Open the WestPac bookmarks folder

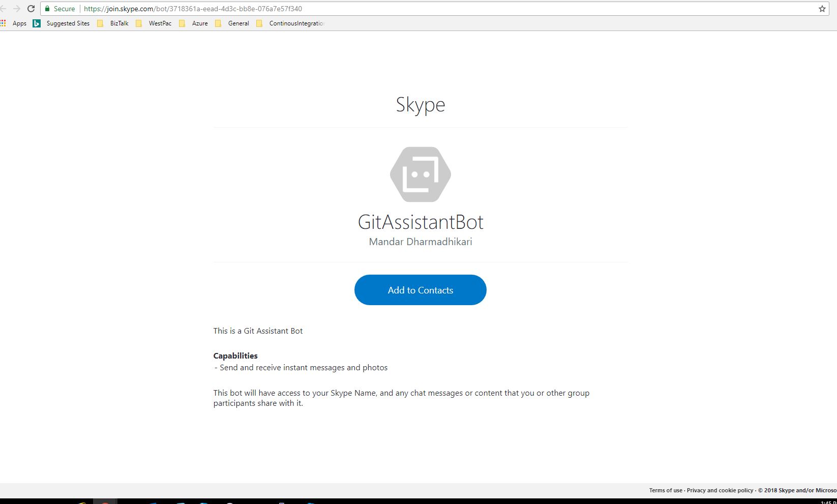(x=154, y=23)
